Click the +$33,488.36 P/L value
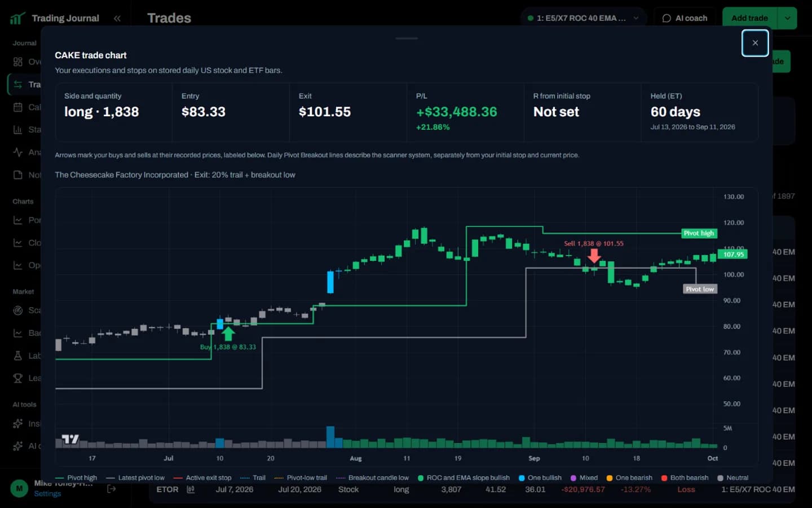Screen dimensions: 812x508 tap(457, 112)
